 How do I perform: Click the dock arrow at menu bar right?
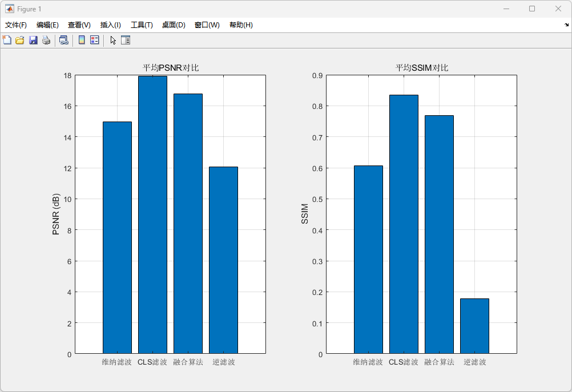pos(566,25)
